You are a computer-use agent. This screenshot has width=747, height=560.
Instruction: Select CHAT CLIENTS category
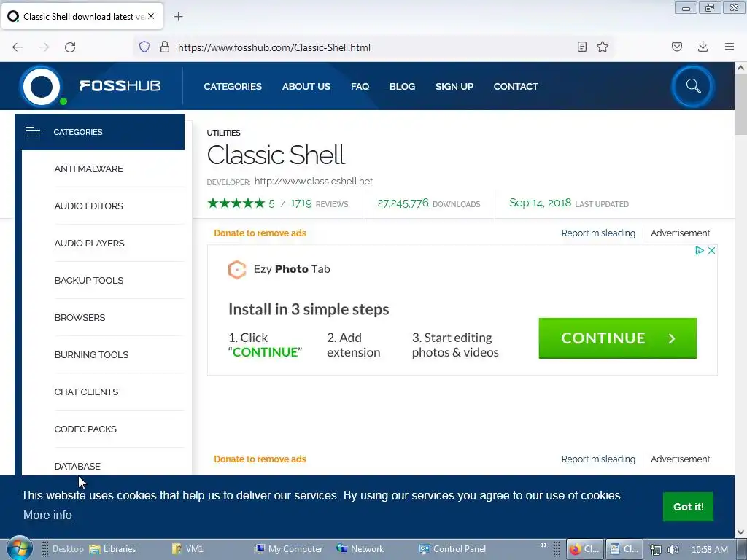click(86, 392)
